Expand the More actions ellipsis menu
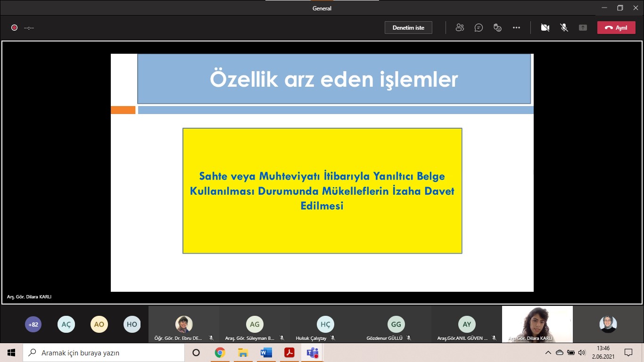Screen dimensions: 644x362 (x=516, y=28)
